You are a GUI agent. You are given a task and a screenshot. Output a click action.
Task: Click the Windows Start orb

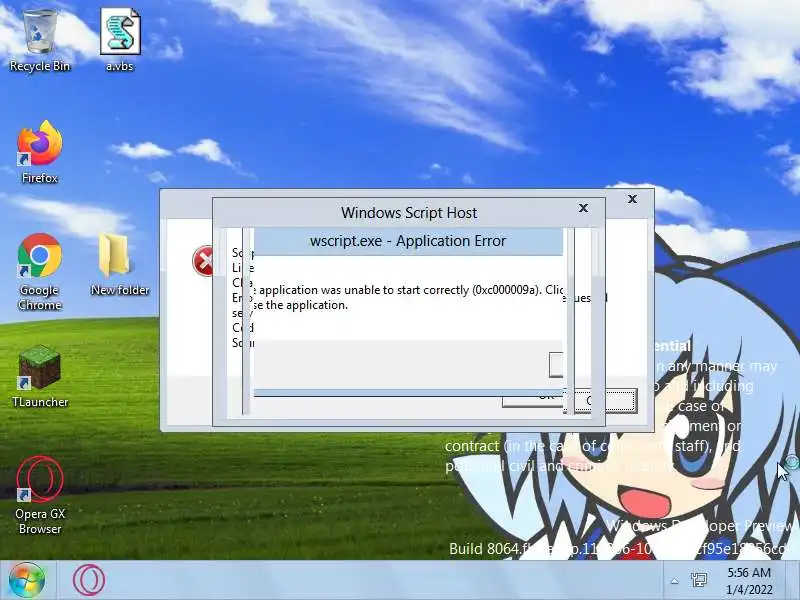tap(27, 580)
